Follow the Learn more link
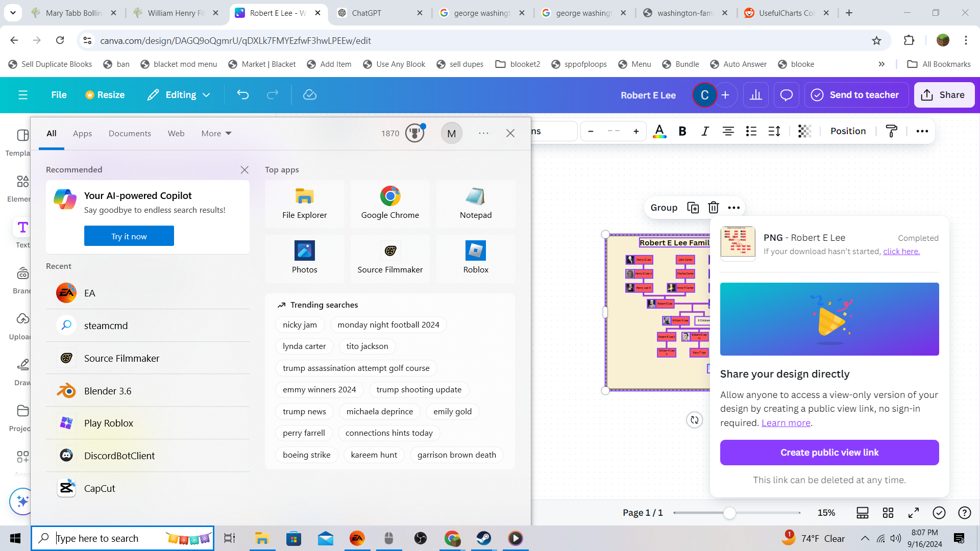Image resolution: width=980 pixels, height=551 pixels. point(786,423)
